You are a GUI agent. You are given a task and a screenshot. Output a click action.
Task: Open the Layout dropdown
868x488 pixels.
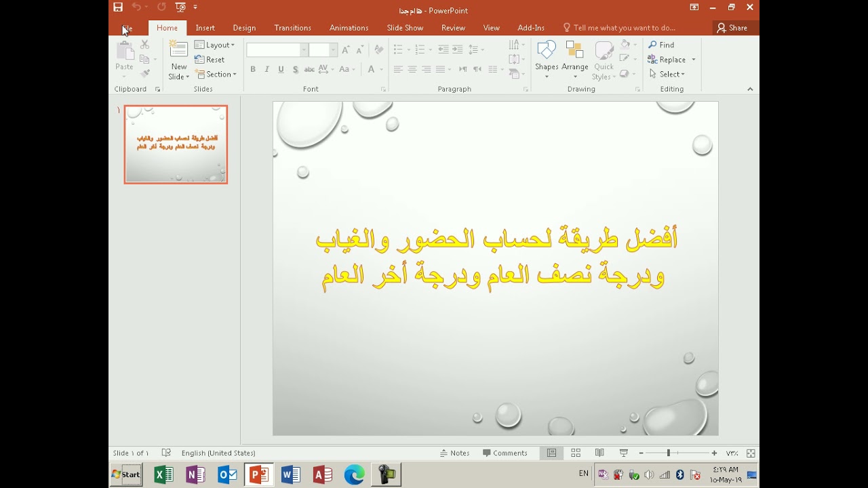[214, 45]
